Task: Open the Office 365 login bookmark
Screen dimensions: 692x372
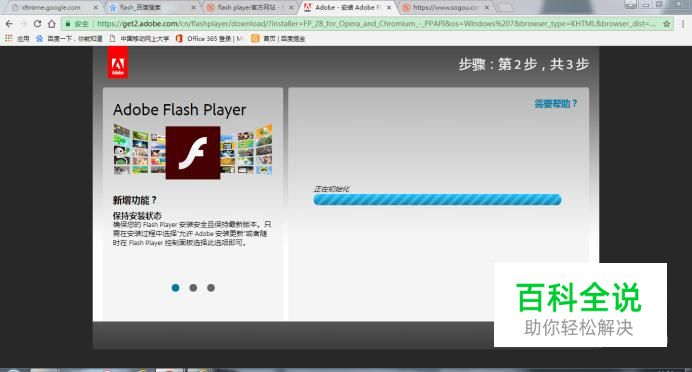Action: pos(210,39)
